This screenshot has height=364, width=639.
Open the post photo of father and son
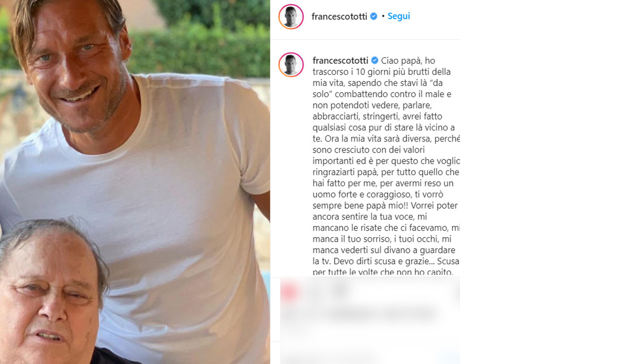[135, 182]
